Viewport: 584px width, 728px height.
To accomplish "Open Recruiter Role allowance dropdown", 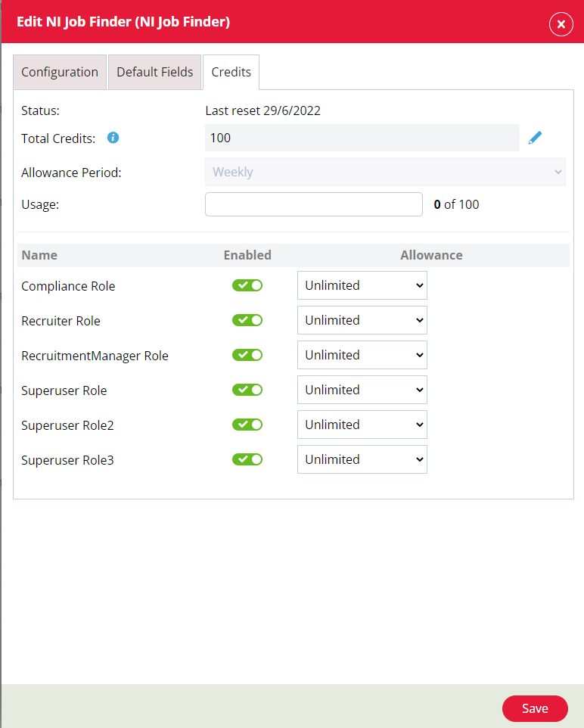I will tap(362, 320).
